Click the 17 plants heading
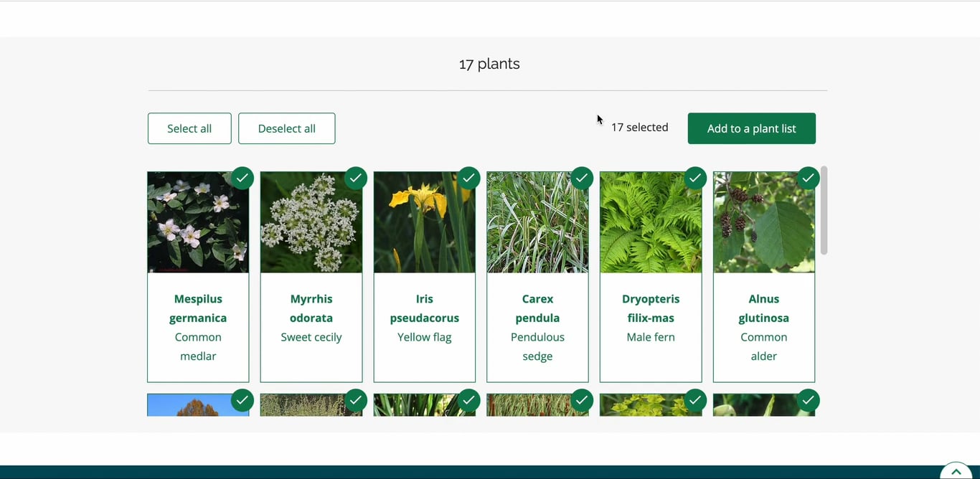980x479 pixels. click(489, 64)
